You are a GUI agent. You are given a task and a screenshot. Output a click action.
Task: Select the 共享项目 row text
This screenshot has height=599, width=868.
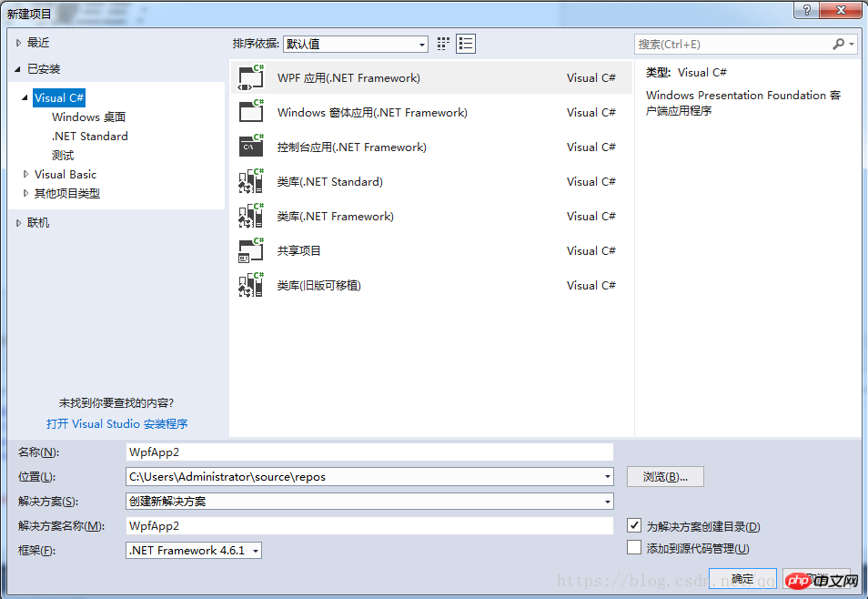[299, 250]
